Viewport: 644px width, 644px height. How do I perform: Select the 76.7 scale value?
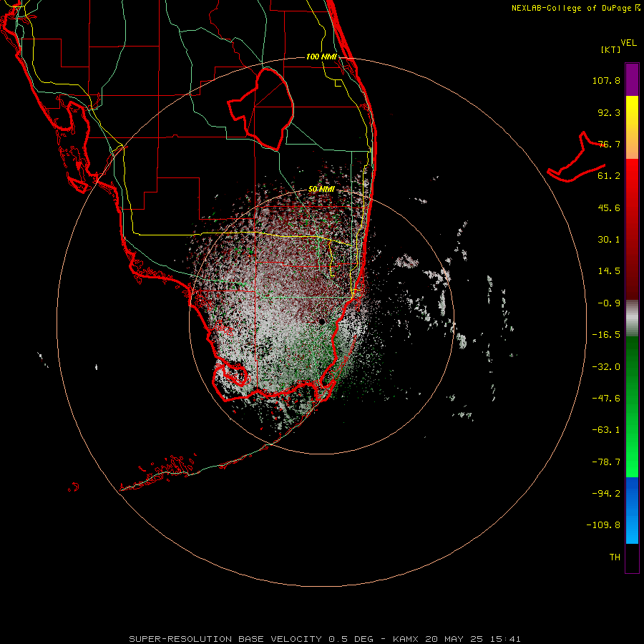pyautogui.click(x=609, y=144)
